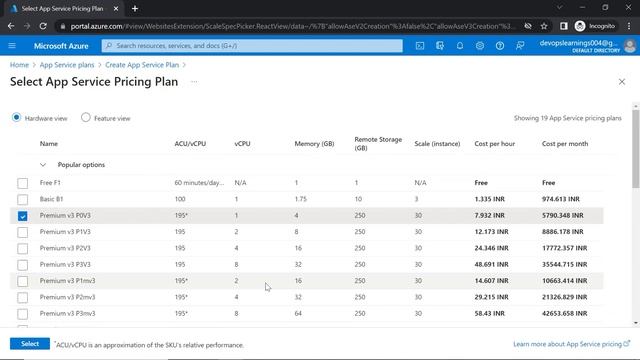Check the Premium v3 P3mv3 checkbox

[22, 313]
